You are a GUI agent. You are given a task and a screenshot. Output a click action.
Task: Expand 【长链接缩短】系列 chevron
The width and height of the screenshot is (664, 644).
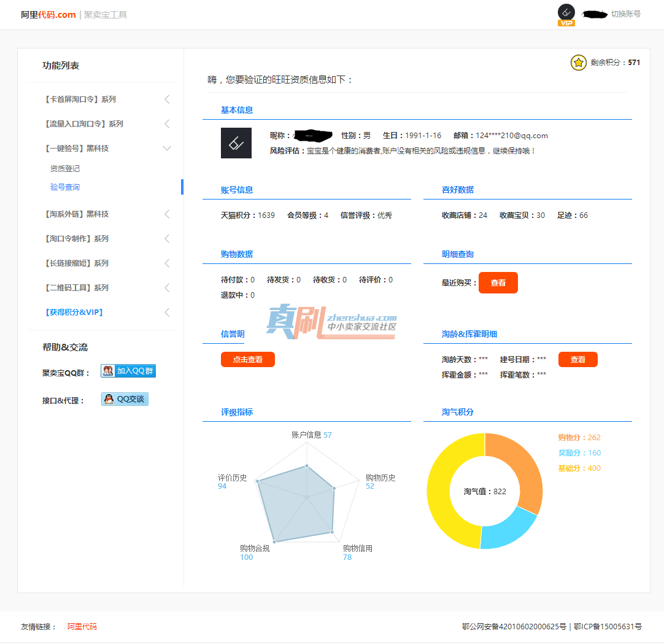click(x=168, y=263)
